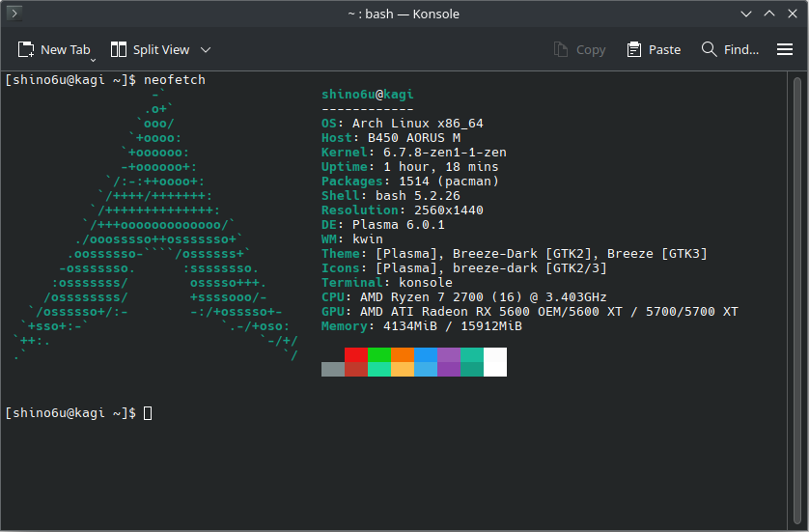The height and width of the screenshot is (532, 809).
Task: Click the Kernel 6.7.8-zen1-1-zen line
Action: click(414, 153)
